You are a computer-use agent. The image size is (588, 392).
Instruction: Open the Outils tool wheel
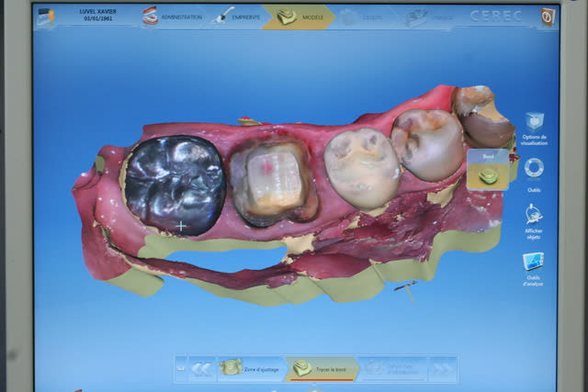pos(534,169)
